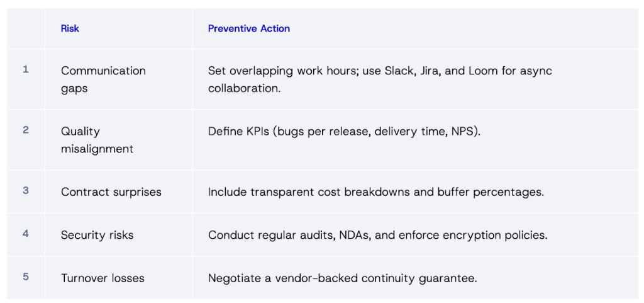Select row number 2
This screenshot has width=644, height=303.
(x=26, y=130)
